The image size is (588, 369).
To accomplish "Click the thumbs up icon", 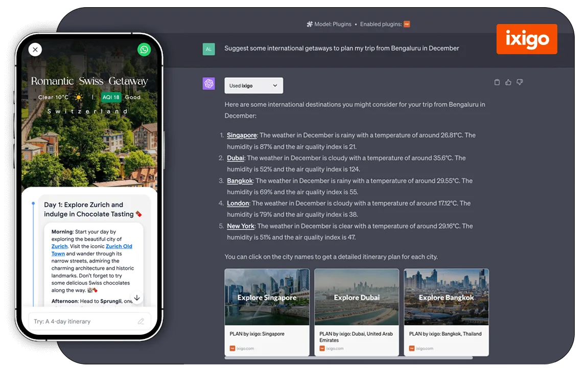I will 508,82.
